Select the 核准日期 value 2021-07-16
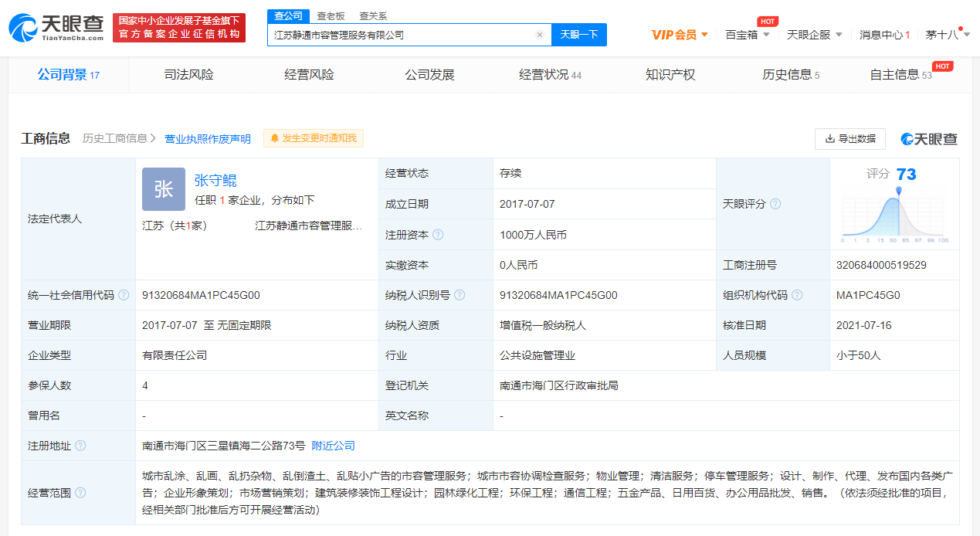Screen dimensions: 980x536 point(864,325)
